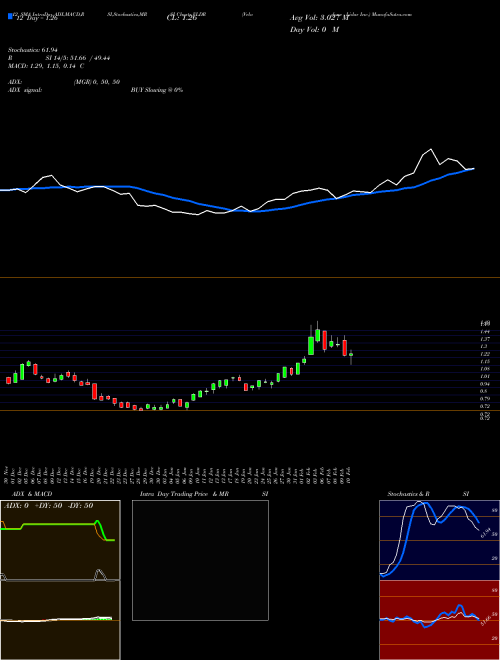Click the 0.79 price axis label
The width and height of the screenshot is (500, 660).
[485, 399]
